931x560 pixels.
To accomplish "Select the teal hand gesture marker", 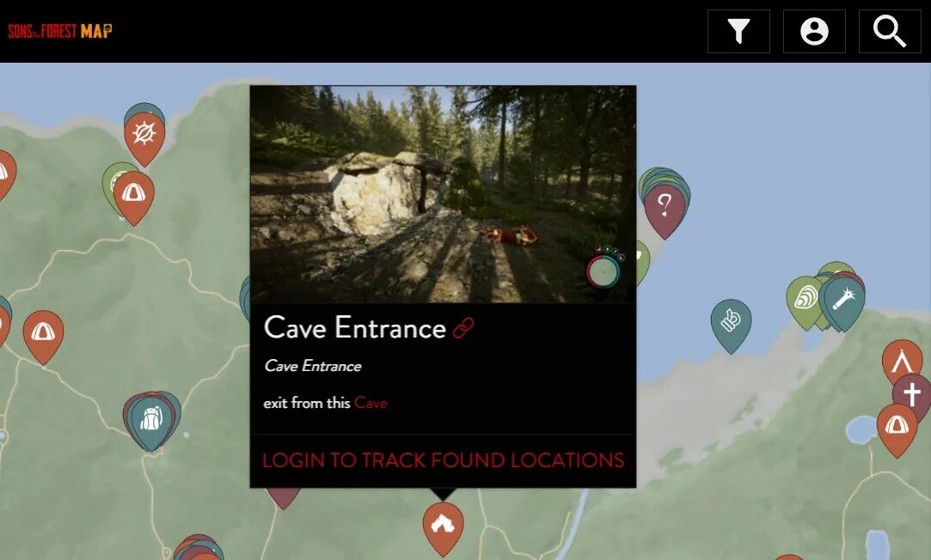I will (x=731, y=323).
